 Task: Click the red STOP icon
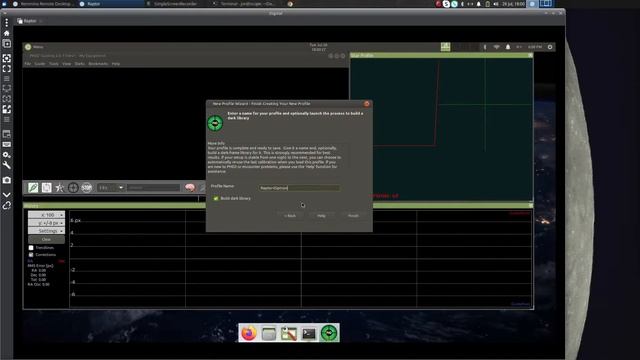pos(87,187)
